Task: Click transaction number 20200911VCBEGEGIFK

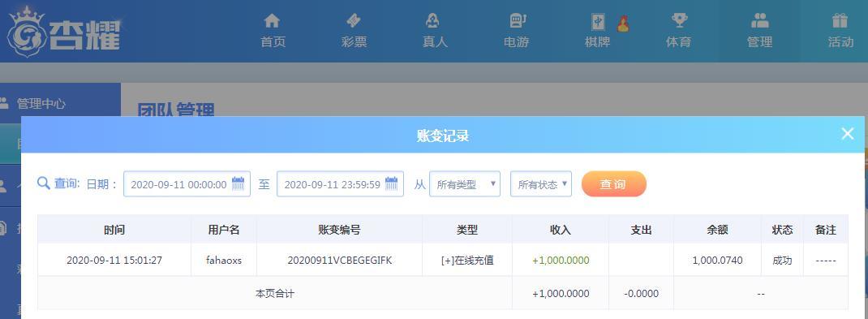Action: point(339,260)
